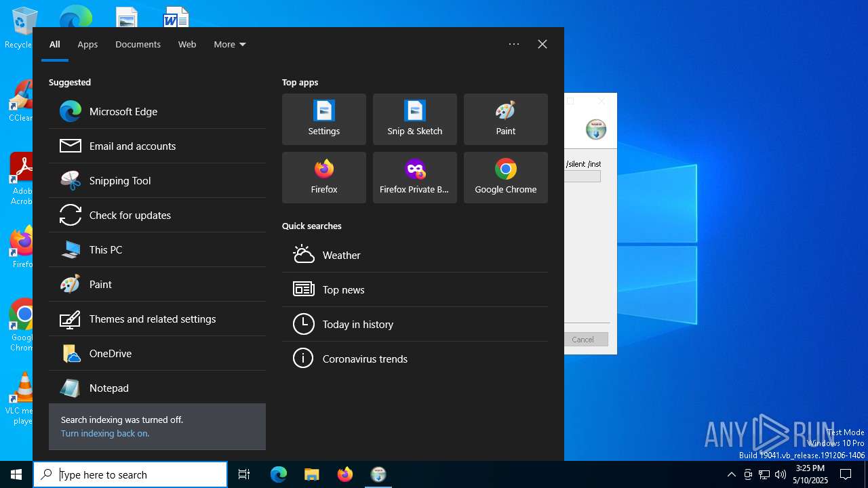The height and width of the screenshot is (488, 868).
Task: Launch Firefox tile in Top apps
Action: tap(324, 178)
